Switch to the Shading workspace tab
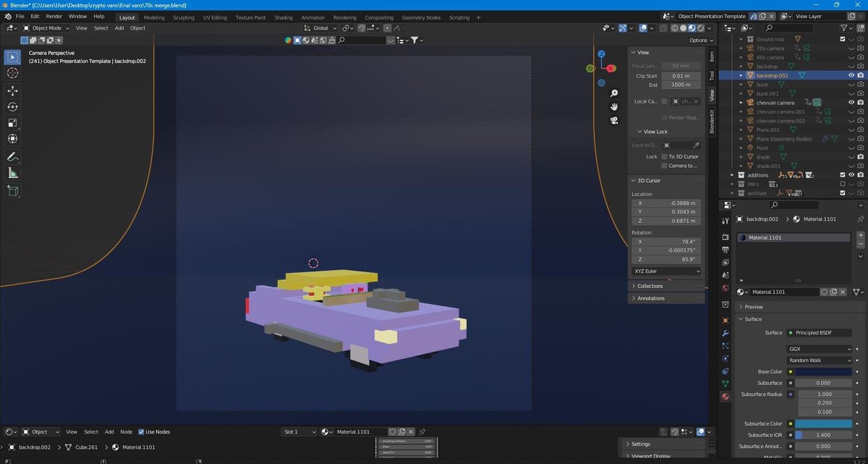 pyautogui.click(x=284, y=17)
